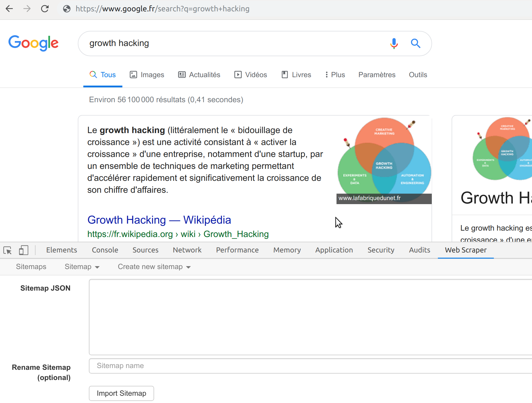532x403 pixels.
Task: Click the Google logo
Action: 34,43
